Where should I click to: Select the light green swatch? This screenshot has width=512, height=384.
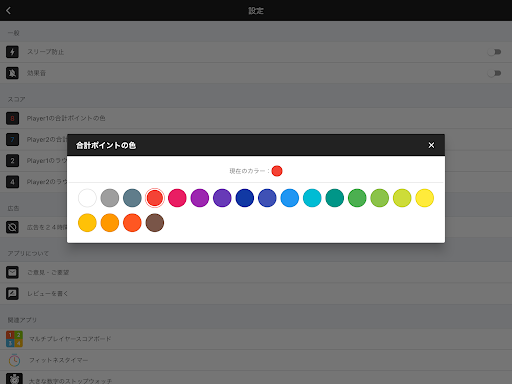point(380,198)
